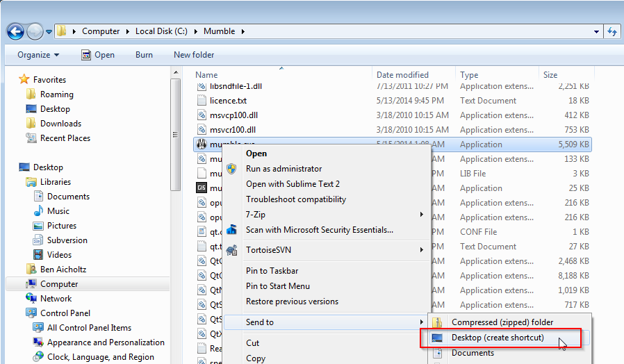Open All Control Panel Items
The image size is (624, 364).
(x=89, y=328)
